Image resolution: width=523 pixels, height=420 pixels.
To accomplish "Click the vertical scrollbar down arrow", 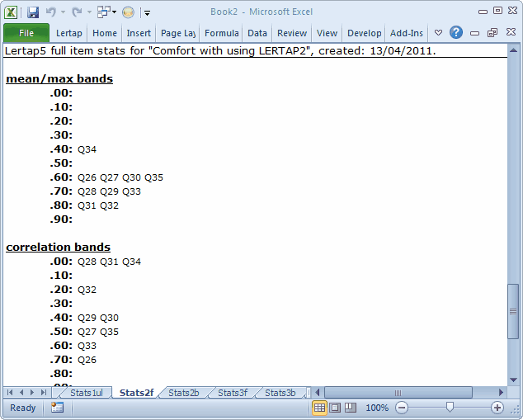I will (513, 380).
